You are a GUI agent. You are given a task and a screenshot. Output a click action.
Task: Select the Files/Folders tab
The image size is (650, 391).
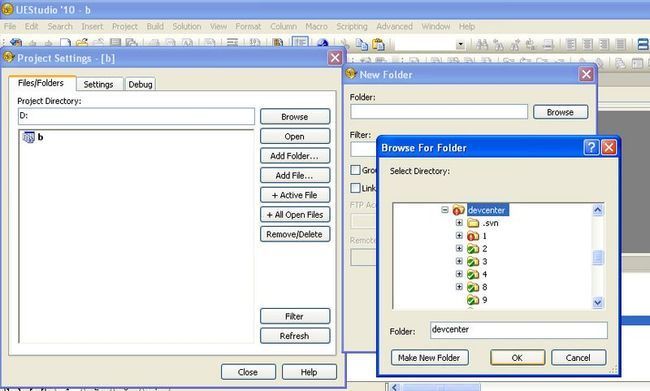41,83
